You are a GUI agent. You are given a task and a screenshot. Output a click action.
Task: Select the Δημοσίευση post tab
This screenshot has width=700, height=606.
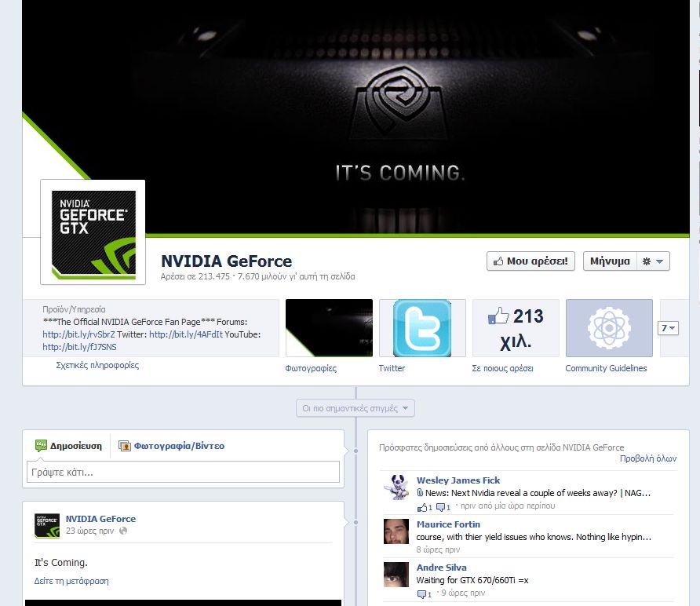[68, 446]
